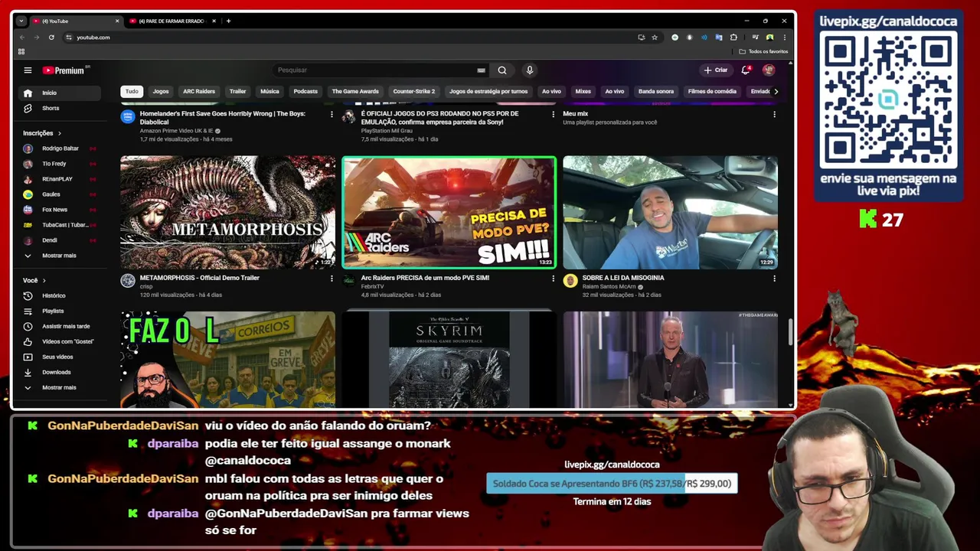Select the Trailer filter chip
This screenshot has height=551, width=980.
pos(237,91)
